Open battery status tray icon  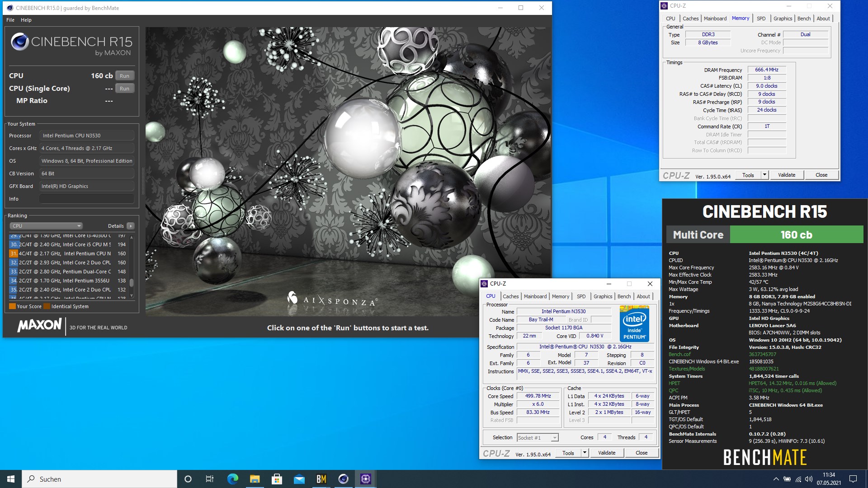tap(787, 479)
